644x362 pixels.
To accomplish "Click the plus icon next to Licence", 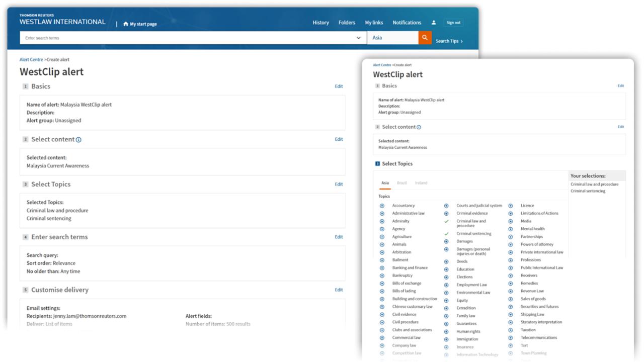I will tap(510, 206).
